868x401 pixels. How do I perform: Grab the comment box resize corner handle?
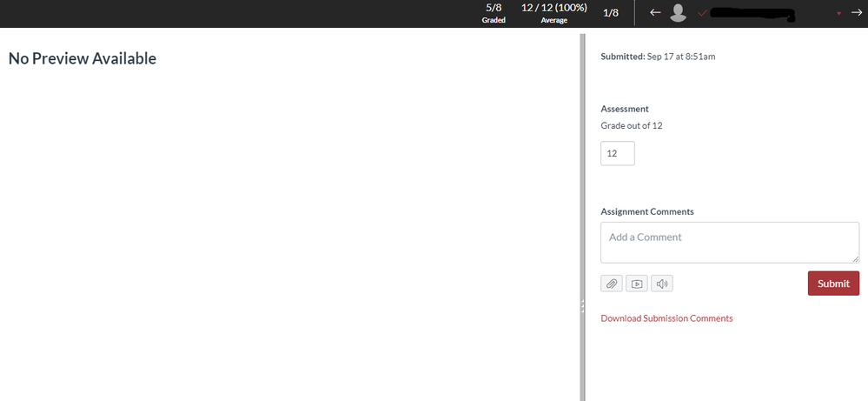pyautogui.click(x=856, y=259)
